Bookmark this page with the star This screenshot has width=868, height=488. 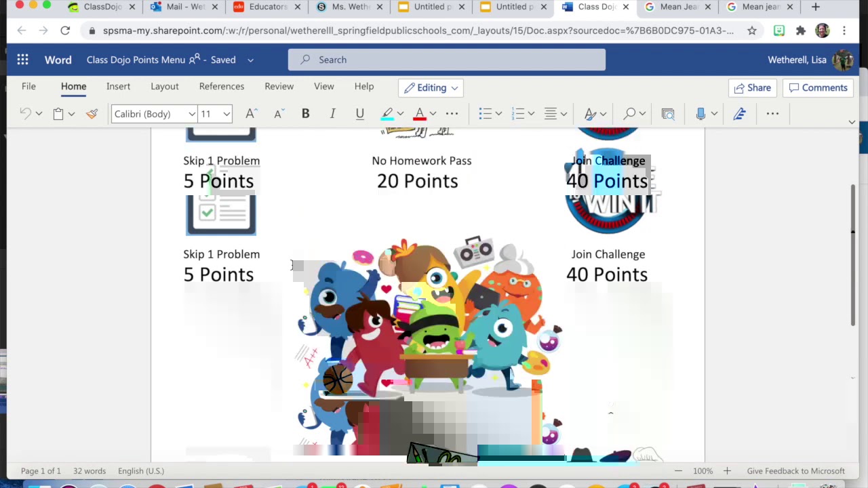[x=751, y=30]
